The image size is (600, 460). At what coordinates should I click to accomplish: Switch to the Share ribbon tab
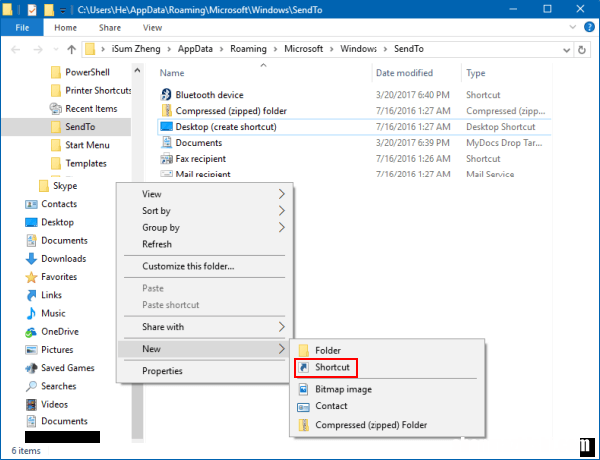[x=110, y=28]
